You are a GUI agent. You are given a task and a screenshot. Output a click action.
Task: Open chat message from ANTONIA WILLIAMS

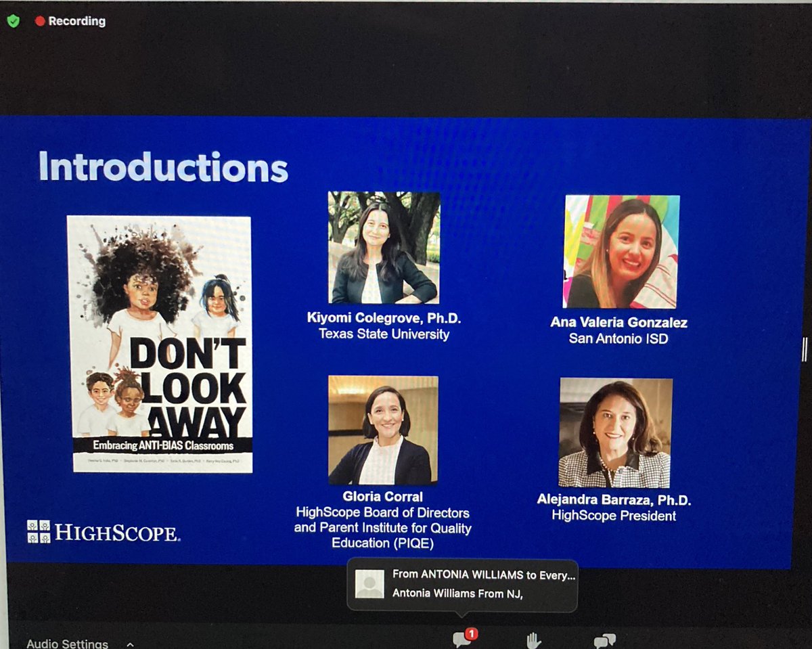[x=462, y=585]
